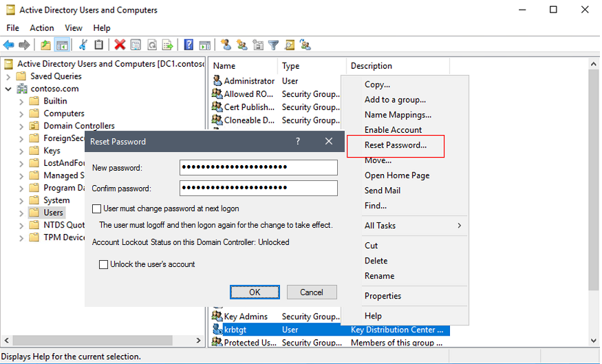The width and height of the screenshot is (602, 364).
Task: Select Enable Account in context menu
Action: point(393,130)
